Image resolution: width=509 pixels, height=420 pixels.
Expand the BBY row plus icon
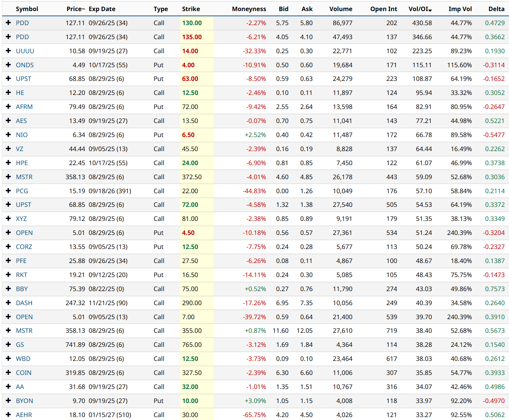tap(8, 289)
